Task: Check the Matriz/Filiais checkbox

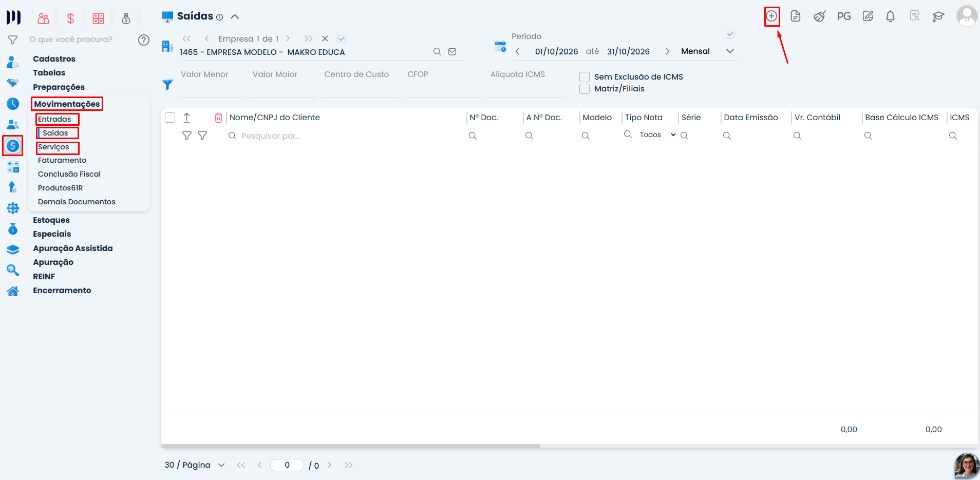Action: tap(585, 89)
